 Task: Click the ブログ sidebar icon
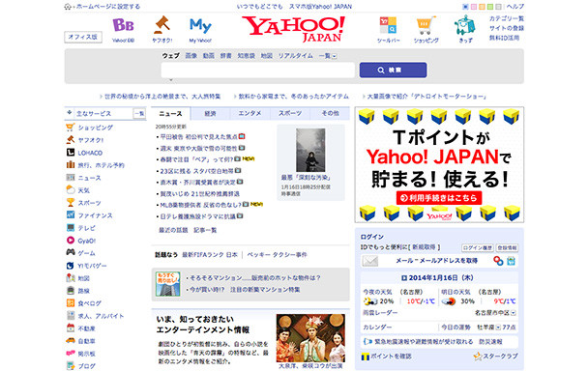71,365
